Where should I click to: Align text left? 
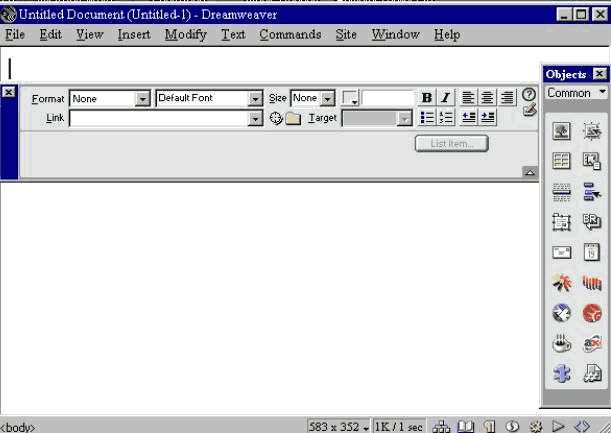(x=468, y=97)
